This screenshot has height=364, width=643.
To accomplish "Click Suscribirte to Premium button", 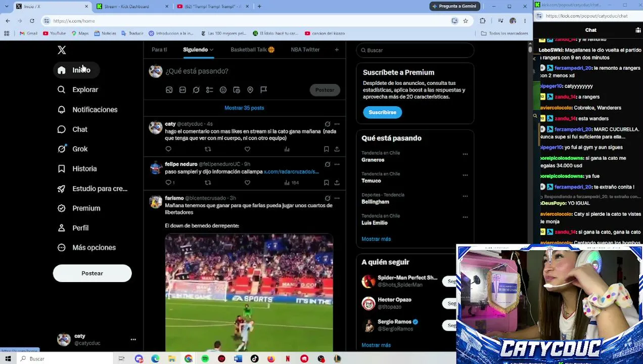I will pyautogui.click(x=382, y=112).
